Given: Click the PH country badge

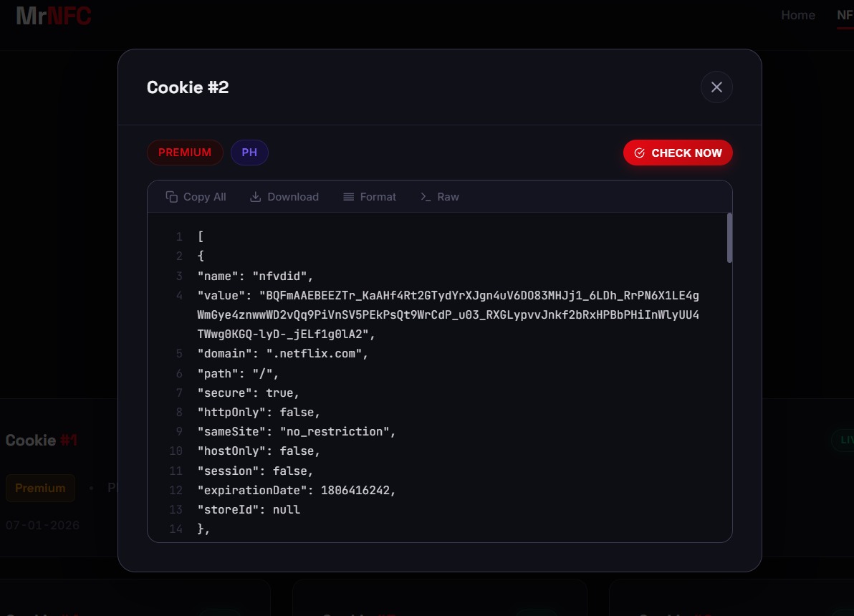Looking at the screenshot, I should point(249,153).
